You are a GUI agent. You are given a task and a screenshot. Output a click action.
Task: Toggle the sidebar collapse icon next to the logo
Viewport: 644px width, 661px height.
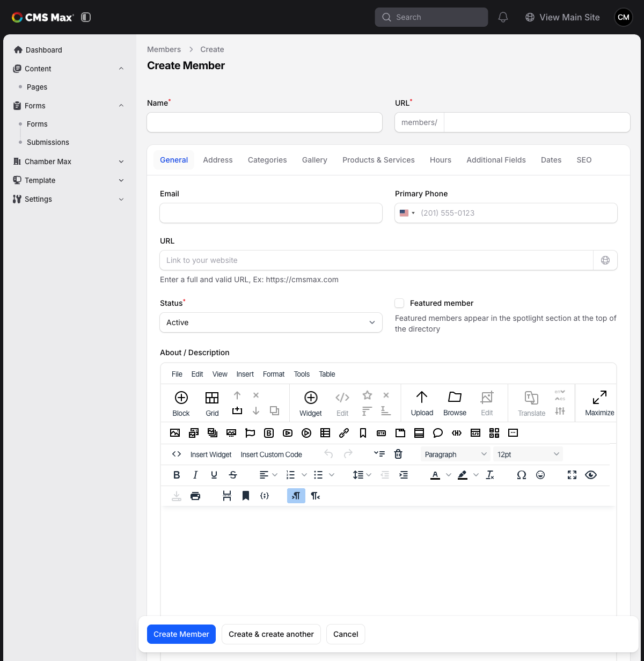click(86, 17)
